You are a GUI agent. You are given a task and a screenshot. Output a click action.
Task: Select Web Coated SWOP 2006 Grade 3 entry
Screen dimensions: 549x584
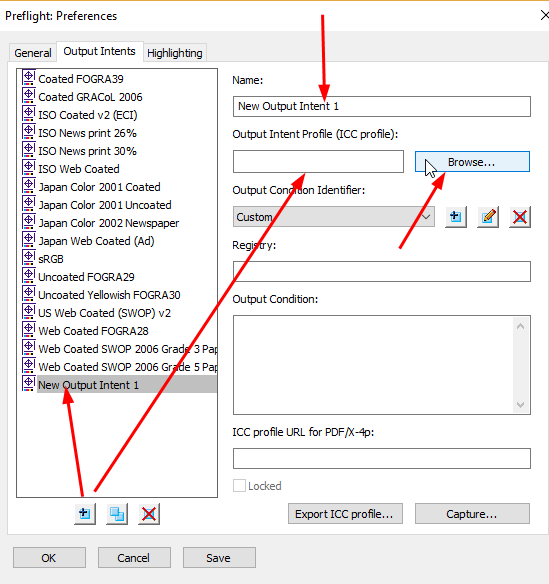pyautogui.click(x=127, y=349)
